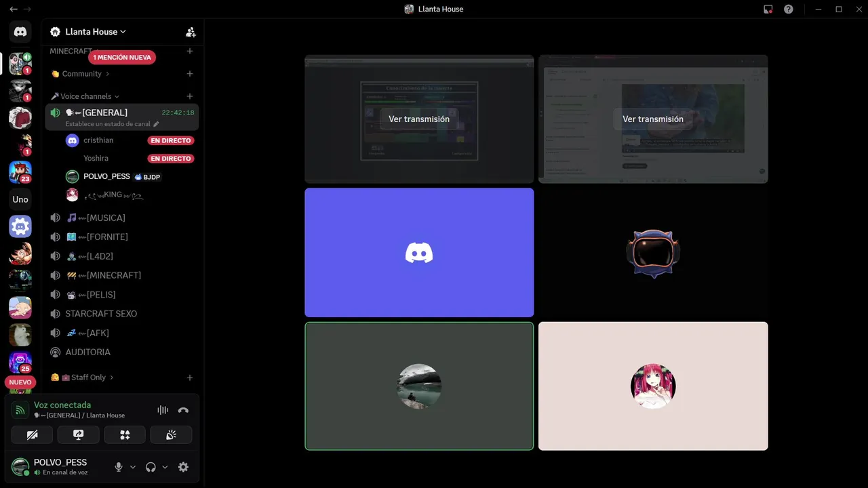Open headphones output options arrow
The image size is (868, 488).
[x=165, y=467]
